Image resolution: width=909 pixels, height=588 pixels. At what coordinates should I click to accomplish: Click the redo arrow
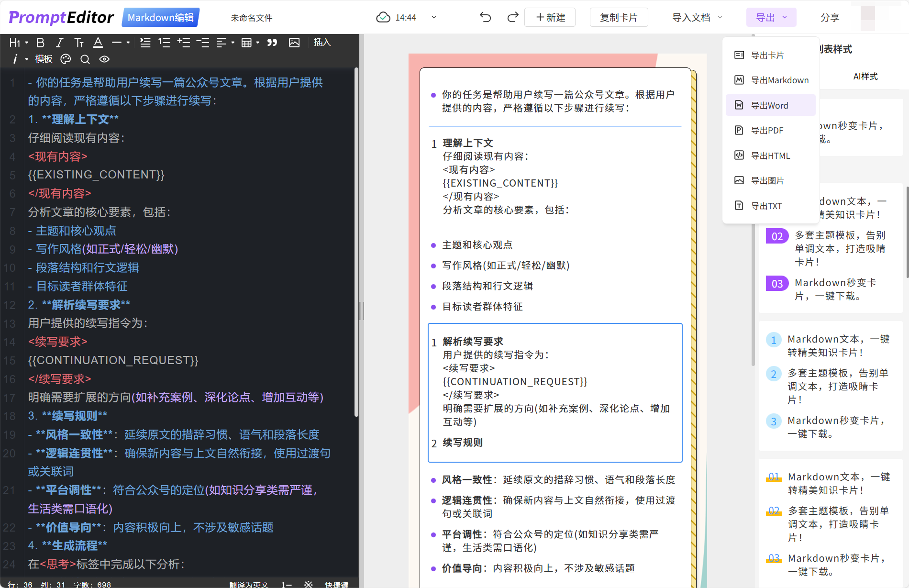tap(512, 17)
